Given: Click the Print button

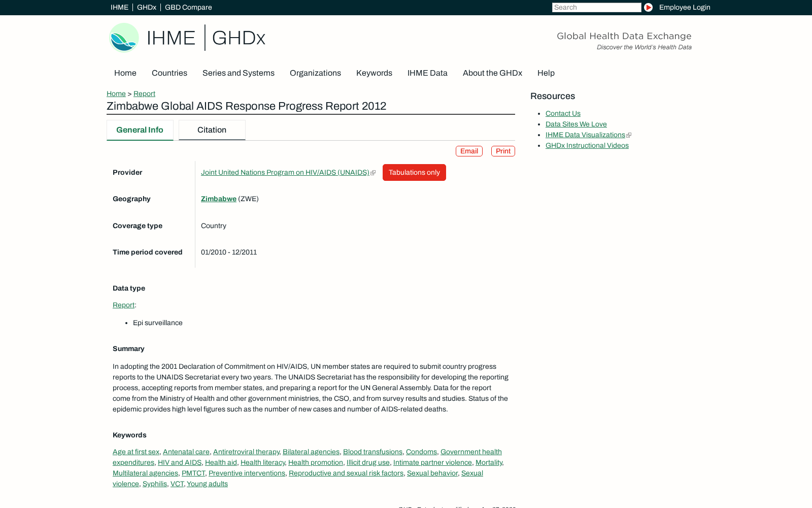Looking at the screenshot, I should 503,151.
